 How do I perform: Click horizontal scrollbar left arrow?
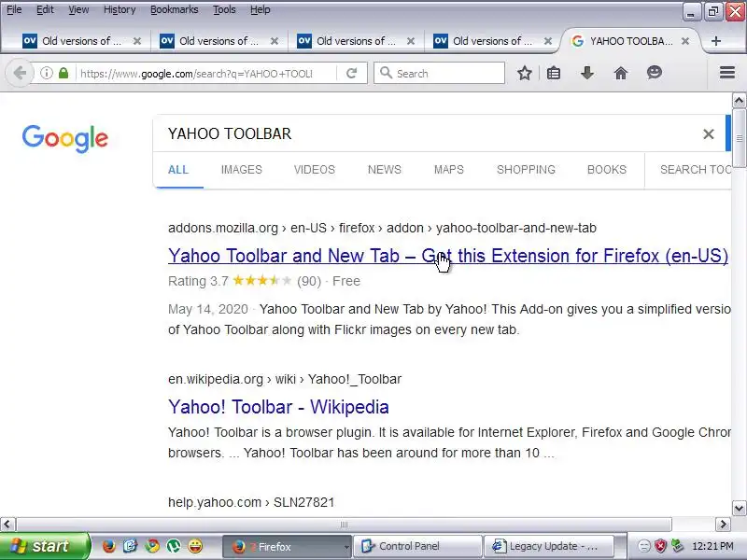(x=7, y=525)
